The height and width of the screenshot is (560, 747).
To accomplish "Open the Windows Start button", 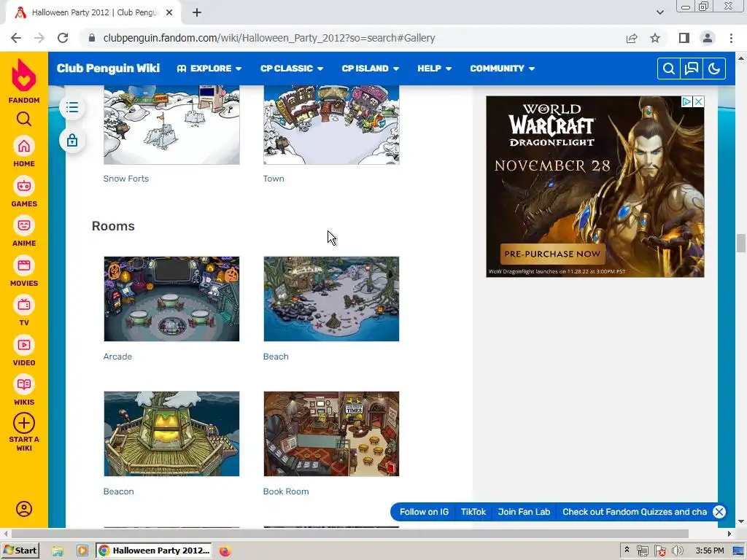I will [20, 551].
